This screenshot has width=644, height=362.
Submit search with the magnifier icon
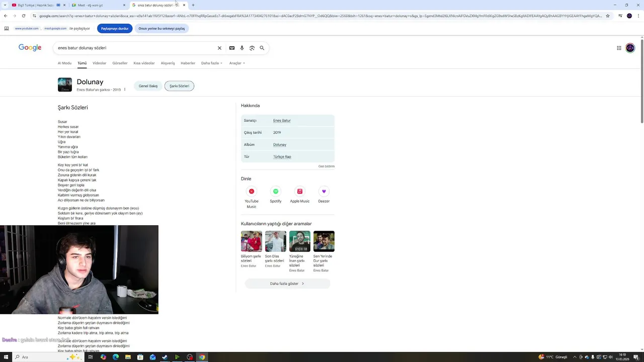pyautogui.click(x=262, y=48)
